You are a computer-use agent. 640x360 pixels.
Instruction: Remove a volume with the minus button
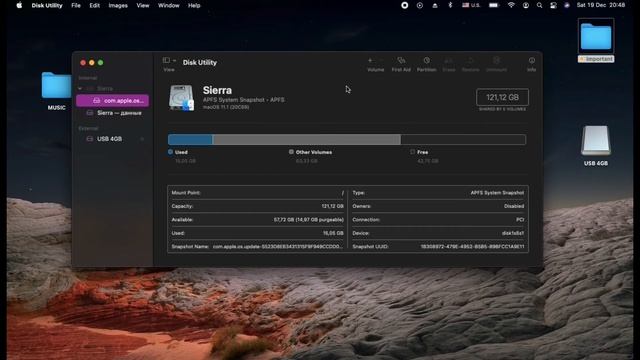tap(381, 60)
